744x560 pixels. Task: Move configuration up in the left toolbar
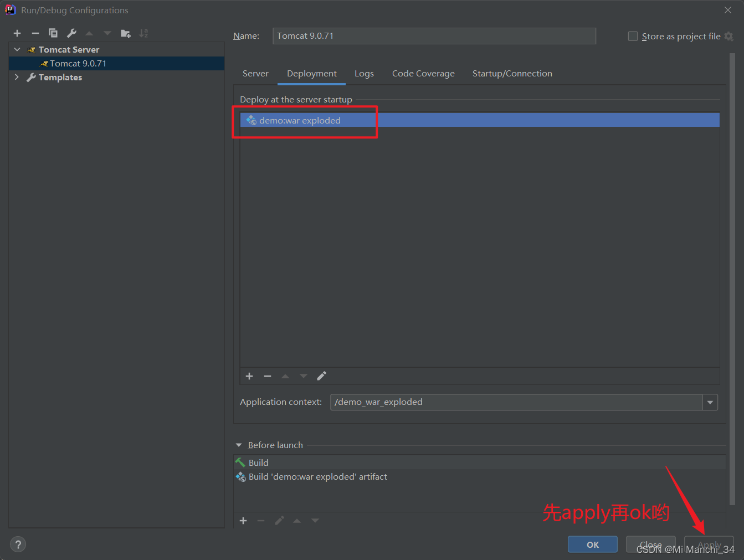pos(89,33)
